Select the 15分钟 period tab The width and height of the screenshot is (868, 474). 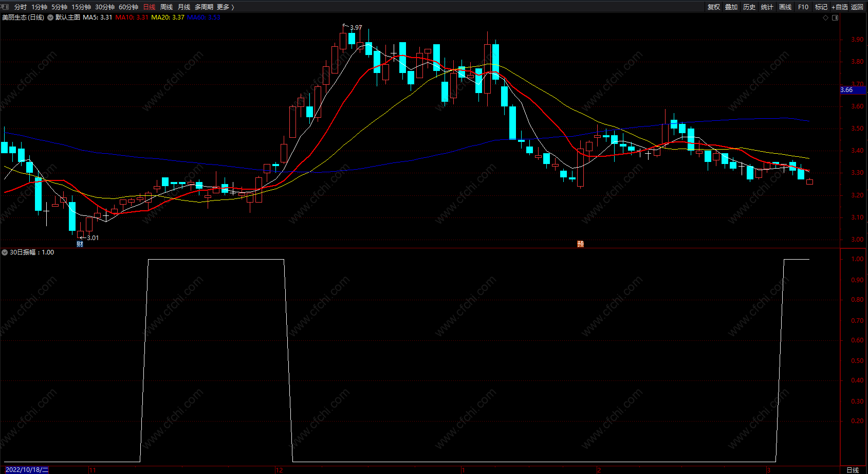click(x=81, y=7)
